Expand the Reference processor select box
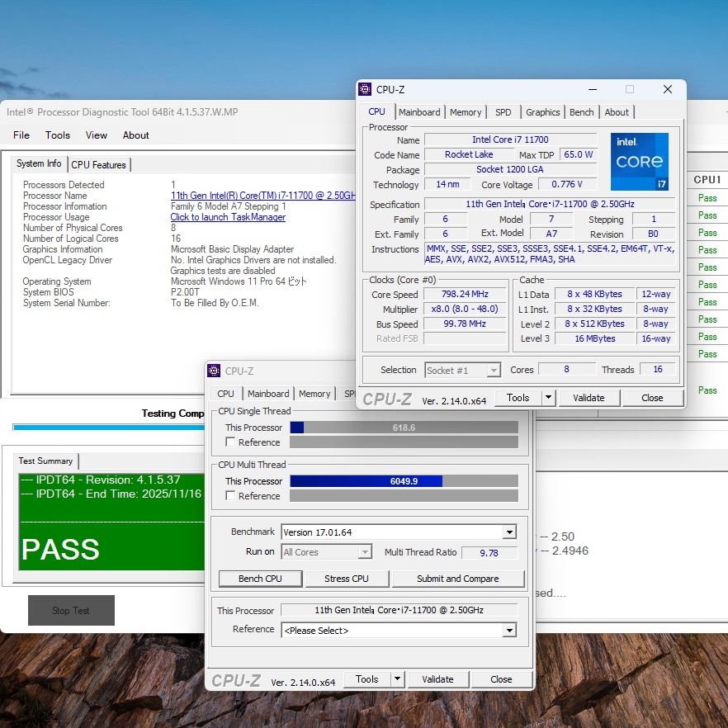The width and height of the screenshot is (728, 728). 509,631
